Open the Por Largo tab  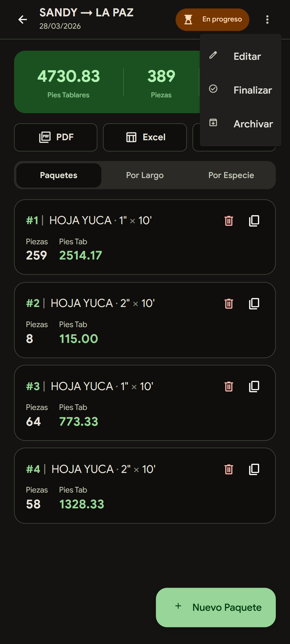(x=145, y=175)
